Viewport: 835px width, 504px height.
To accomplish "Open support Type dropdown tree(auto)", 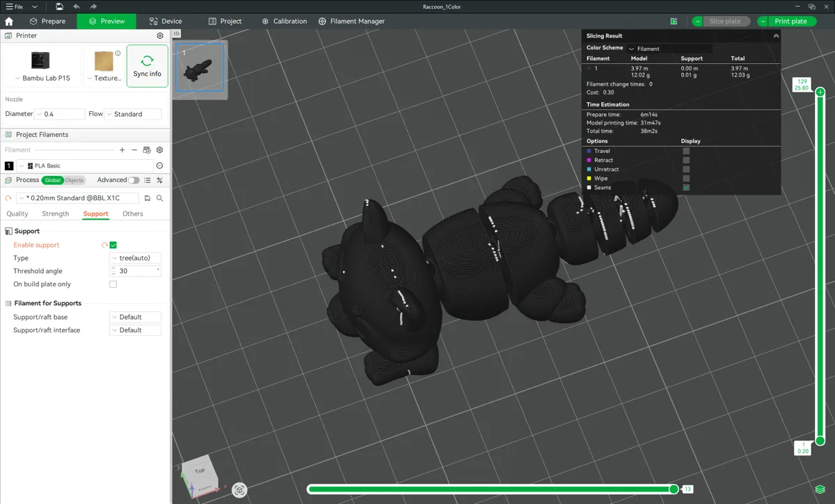I will pyautogui.click(x=135, y=258).
